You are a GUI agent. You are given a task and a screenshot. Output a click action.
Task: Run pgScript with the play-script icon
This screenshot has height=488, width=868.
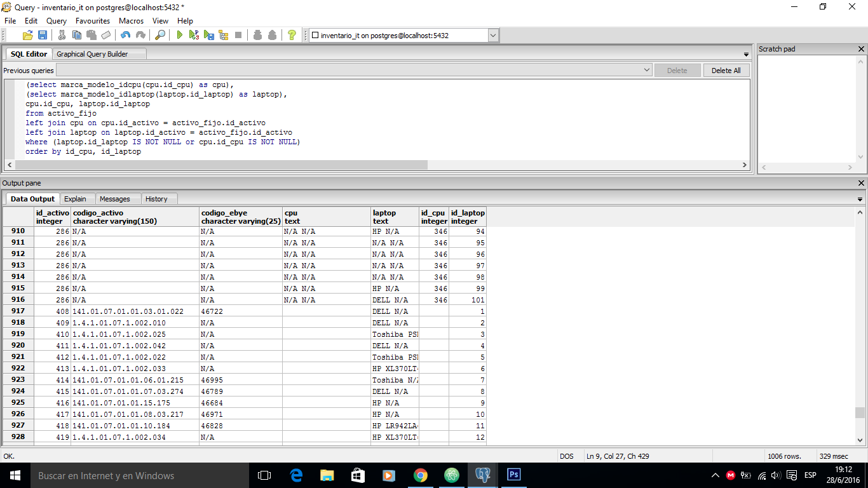pyautogui.click(x=194, y=35)
